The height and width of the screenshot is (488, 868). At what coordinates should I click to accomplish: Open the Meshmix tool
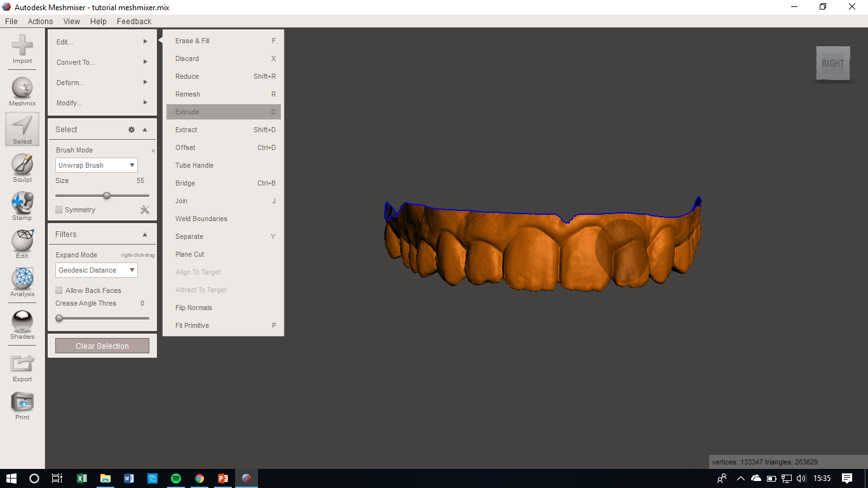click(x=22, y=91)
